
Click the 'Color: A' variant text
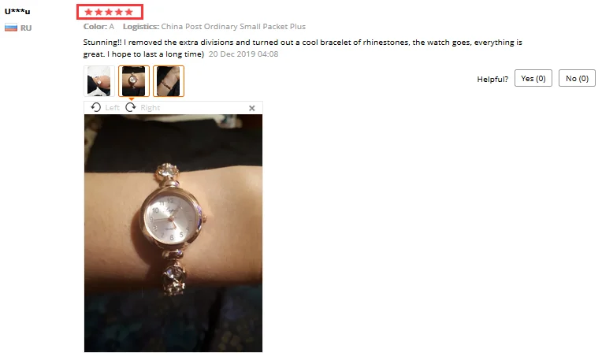click(98, 27)
